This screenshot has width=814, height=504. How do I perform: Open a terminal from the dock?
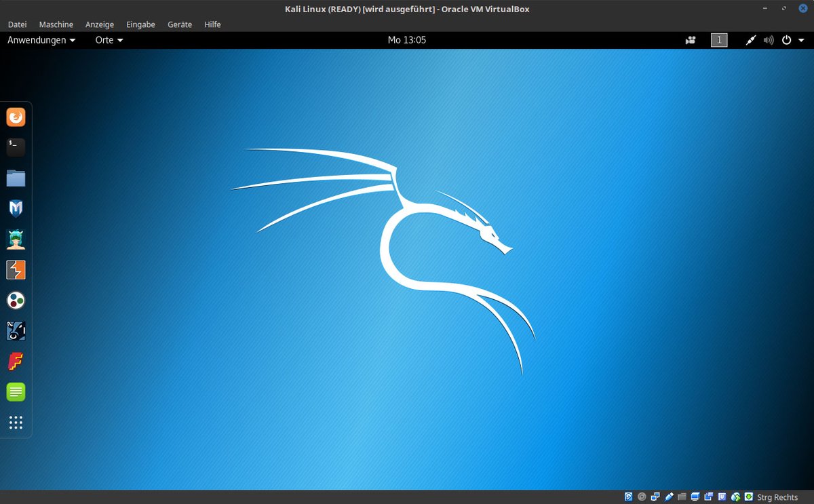[x=16, y=147]
